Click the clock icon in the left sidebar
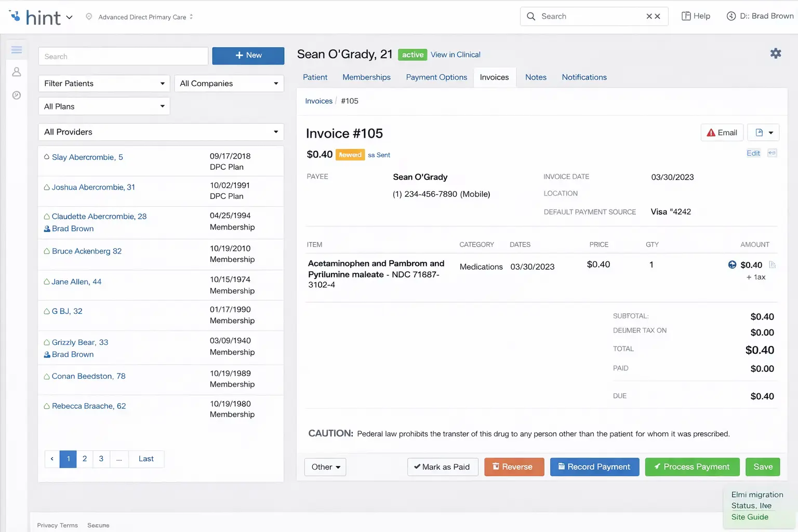The width and height of the screenshot is (798, 532). [16, 95]
